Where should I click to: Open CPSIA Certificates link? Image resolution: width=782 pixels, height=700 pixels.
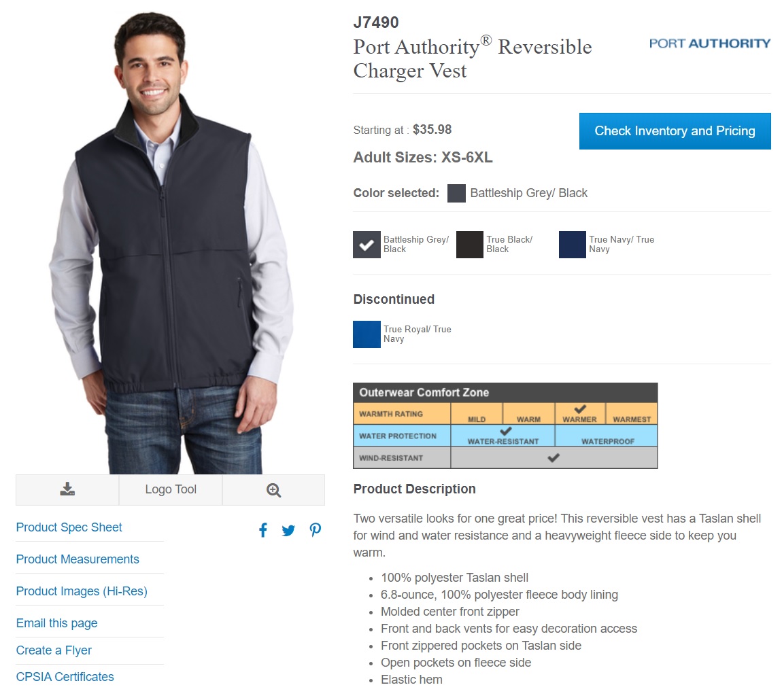(65, 677)
